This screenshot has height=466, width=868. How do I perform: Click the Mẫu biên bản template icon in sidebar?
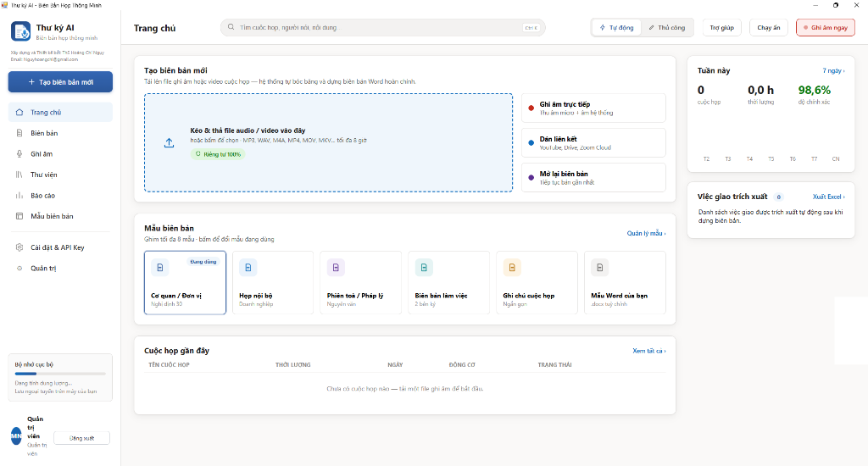(19, 216)
